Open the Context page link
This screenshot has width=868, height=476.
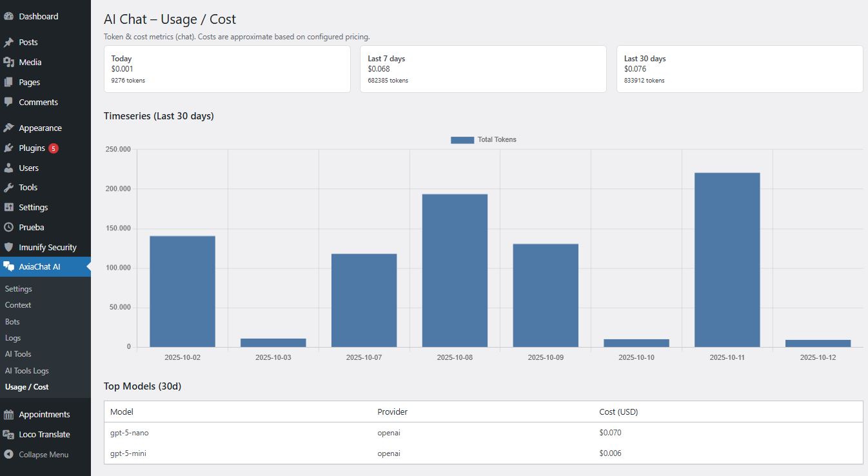pyautogui.click(x=18, y=304)
